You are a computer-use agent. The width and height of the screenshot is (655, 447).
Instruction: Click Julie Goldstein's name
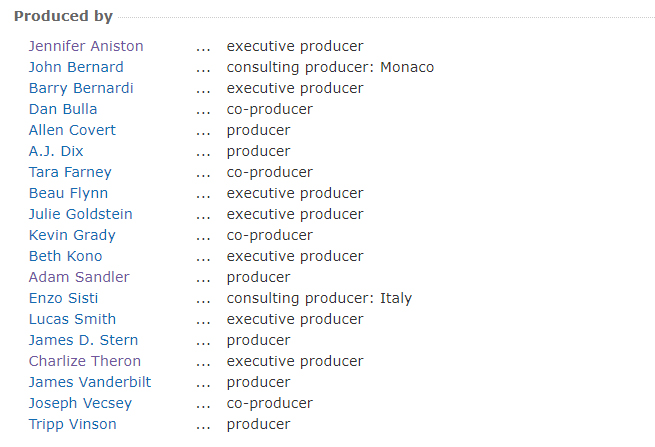80,214
